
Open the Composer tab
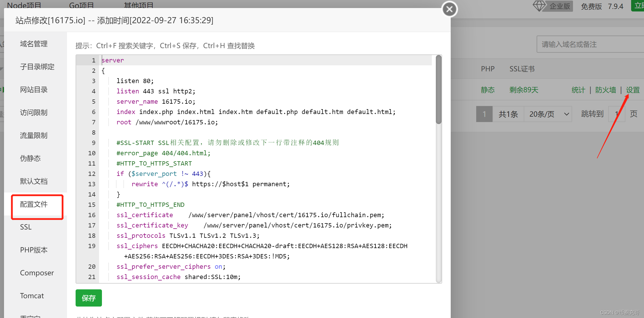pyautogui.click(x=37, y=273)
